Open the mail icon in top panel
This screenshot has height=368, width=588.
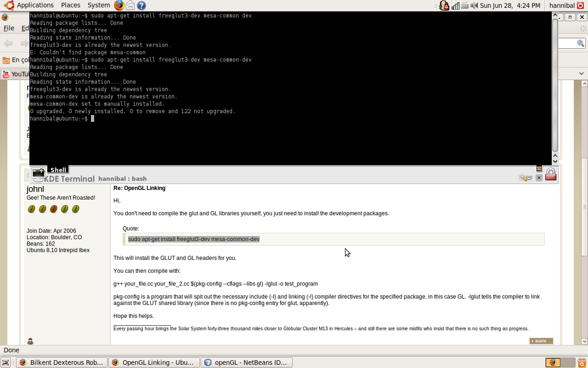[x=130, y=6]
